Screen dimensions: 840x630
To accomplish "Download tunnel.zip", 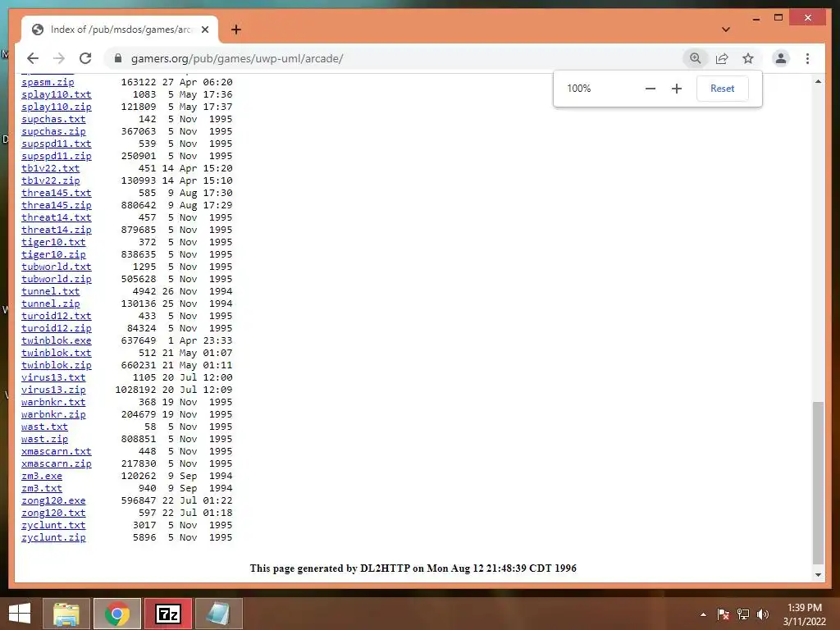I will (x=50, y=304).
